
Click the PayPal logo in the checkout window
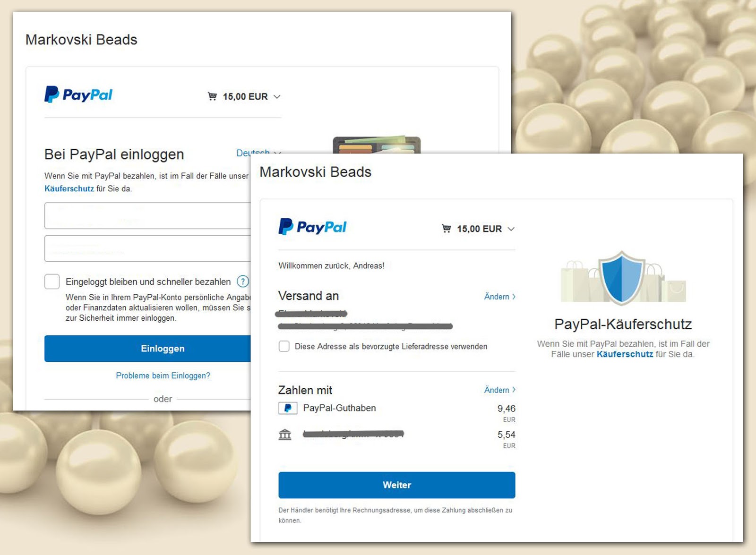point(312,227)
